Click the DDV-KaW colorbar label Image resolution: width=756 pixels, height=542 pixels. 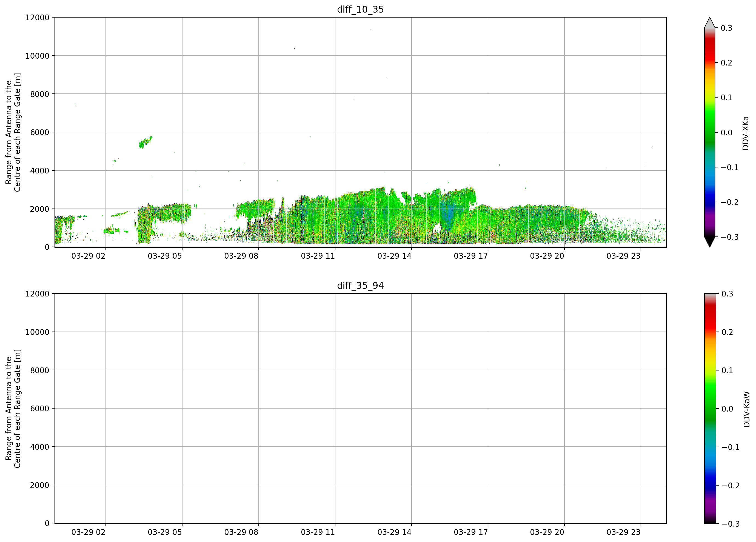click(746, 409)
